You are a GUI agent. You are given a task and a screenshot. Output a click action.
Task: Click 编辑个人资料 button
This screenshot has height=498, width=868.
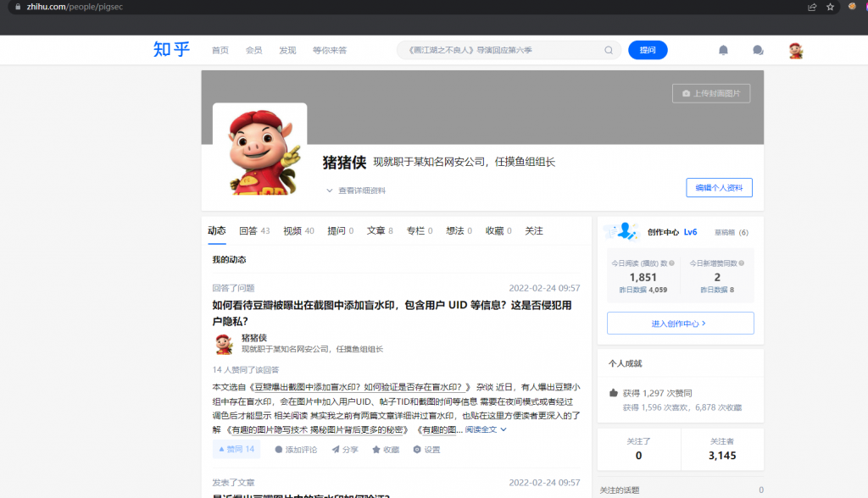pyautogui.click(x=719, y=187)
